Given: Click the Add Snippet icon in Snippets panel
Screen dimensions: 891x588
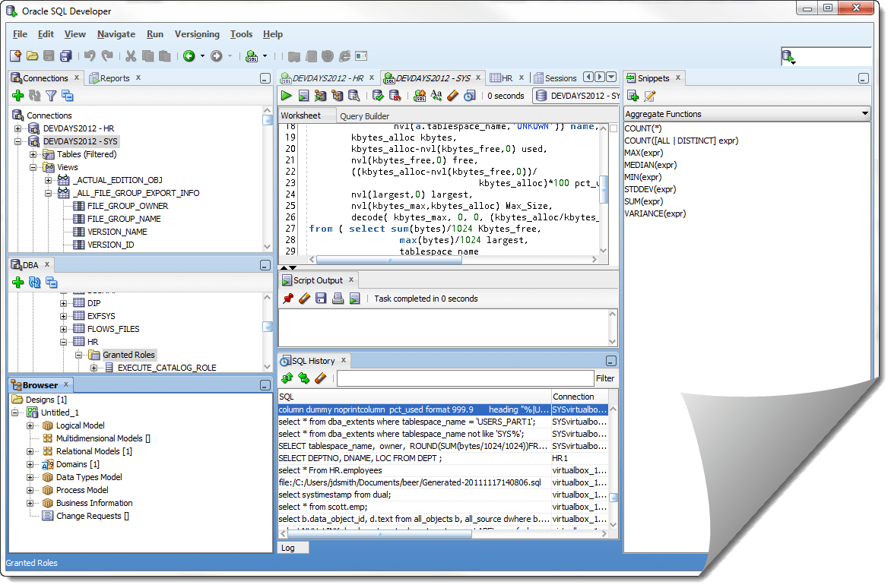Looking at the screenshot, I should [633, 96].
